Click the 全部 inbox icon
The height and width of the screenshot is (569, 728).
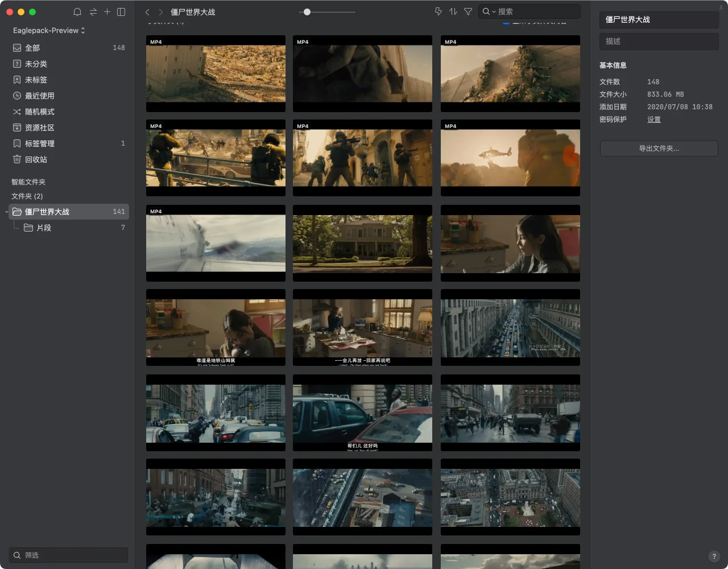click(x=17, y=48)
